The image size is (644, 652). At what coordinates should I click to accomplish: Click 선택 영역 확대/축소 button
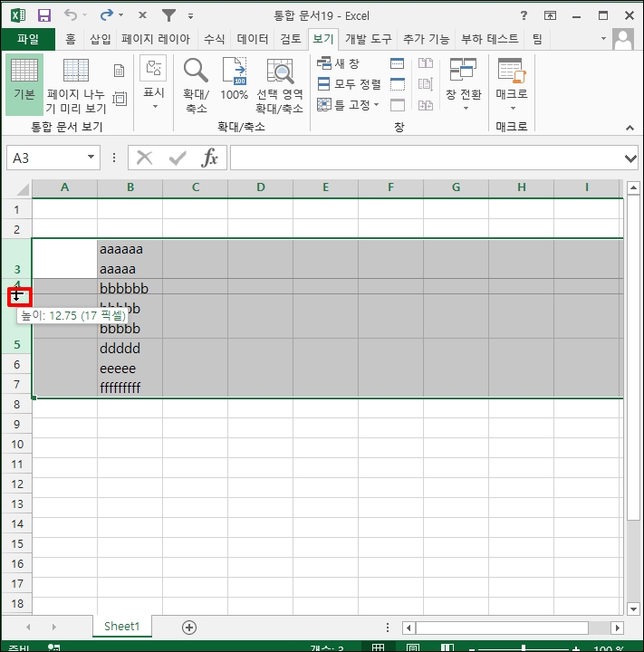click(280, 86)
